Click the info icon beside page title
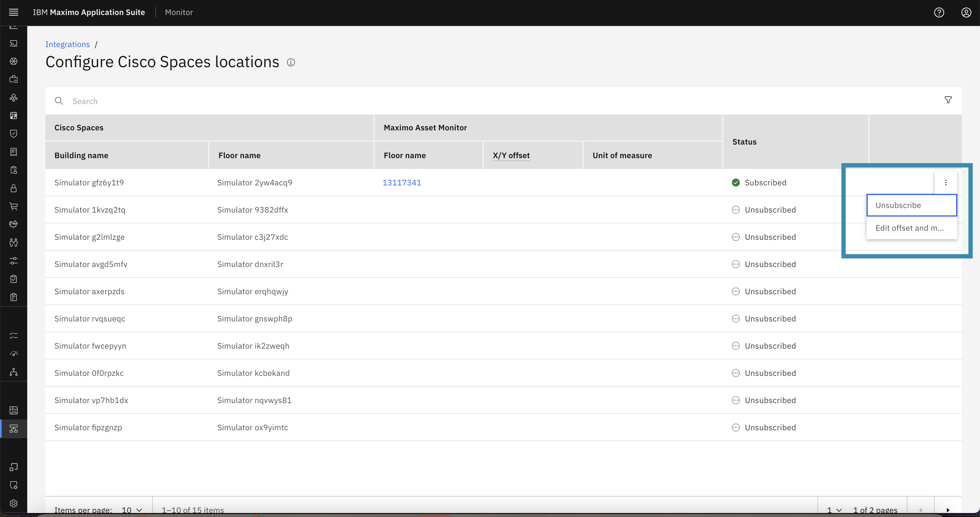980x517 pixels. click(291, 62)
